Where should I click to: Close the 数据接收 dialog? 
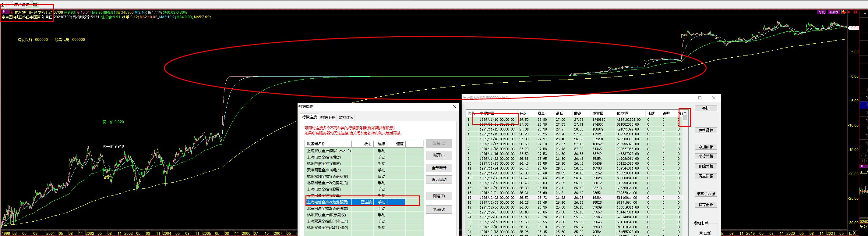click(x=454, y=107)
